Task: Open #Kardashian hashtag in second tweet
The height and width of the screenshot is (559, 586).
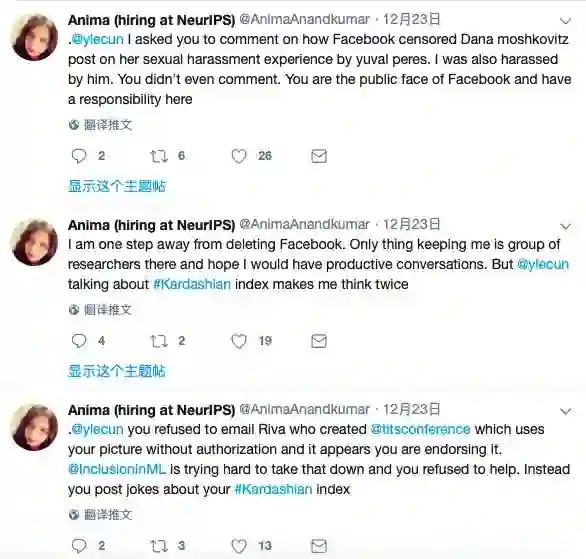Action: tap(192, 284)
